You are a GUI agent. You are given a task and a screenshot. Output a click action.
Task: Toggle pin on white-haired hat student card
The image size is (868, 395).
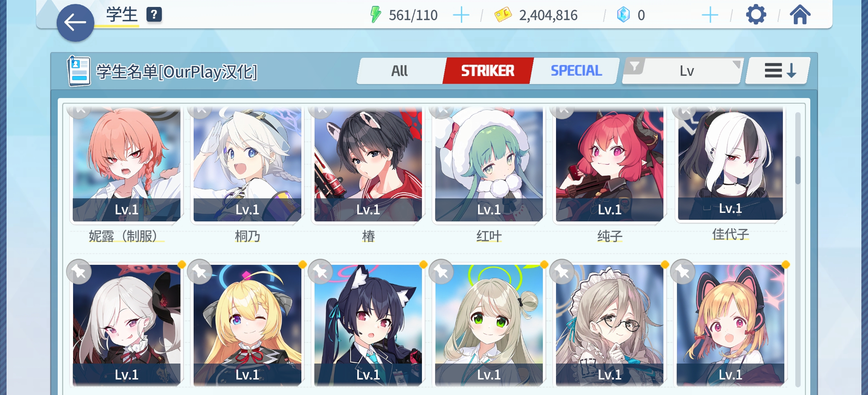point(79,271)
